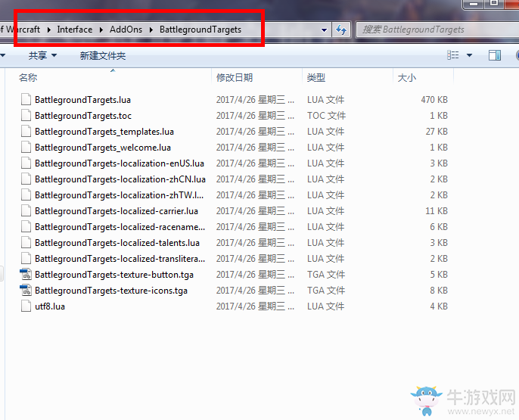Click the change view icon in toolbar
519x420 pixels.
click(452, 55)
